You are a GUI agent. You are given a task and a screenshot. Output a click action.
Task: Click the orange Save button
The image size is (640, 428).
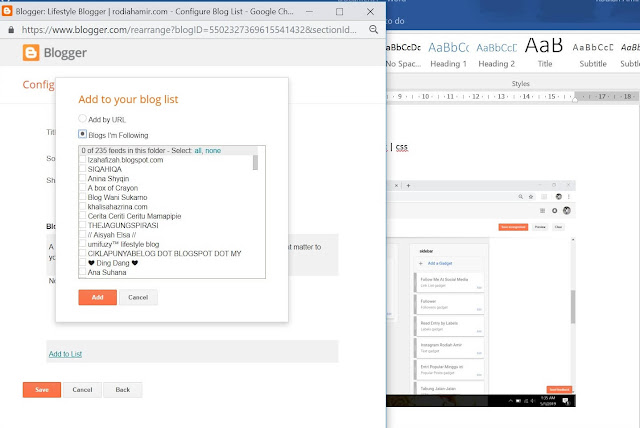coord(42,390)
